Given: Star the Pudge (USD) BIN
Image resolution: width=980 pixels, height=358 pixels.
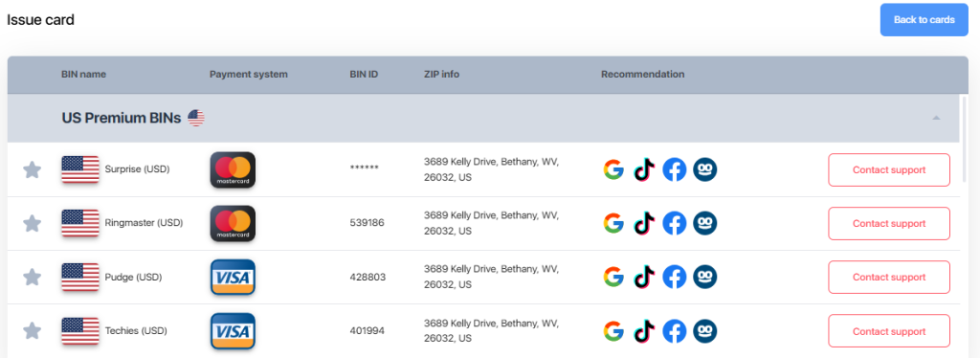Looking at the screenshot, I should pyautogui.click(x=32, y=277).
